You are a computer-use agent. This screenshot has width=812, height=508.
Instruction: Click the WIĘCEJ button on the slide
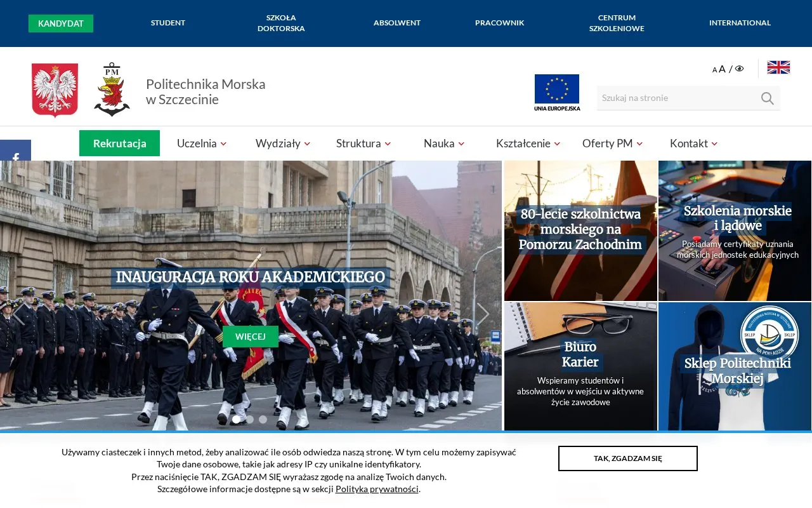point(251,337)
